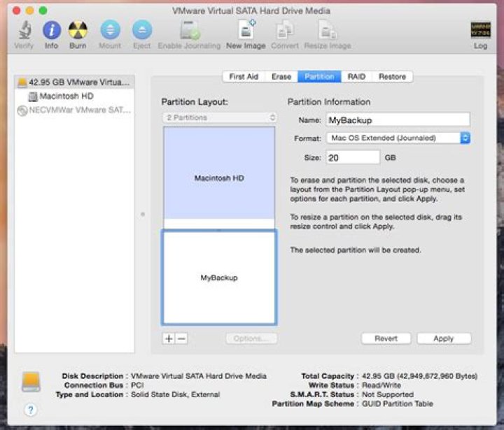Screen dimensions: 504x430
Task: Click the sidebar splitter dot handle
Action: point(143,214)
